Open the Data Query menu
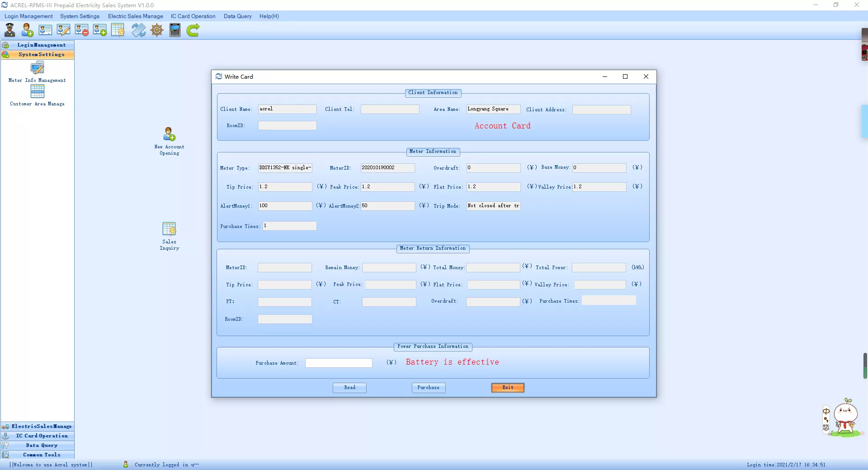Screen dimensions: 868x470 point(237,16)
